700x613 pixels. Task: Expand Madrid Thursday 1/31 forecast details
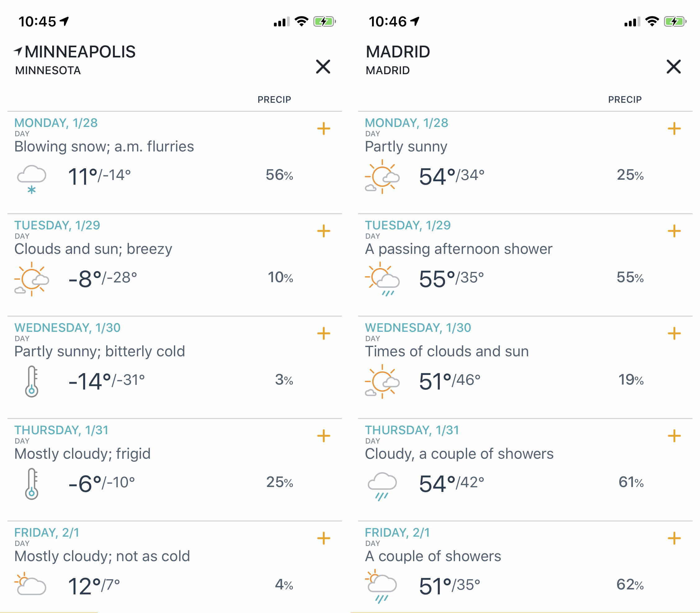pos(674,436)
